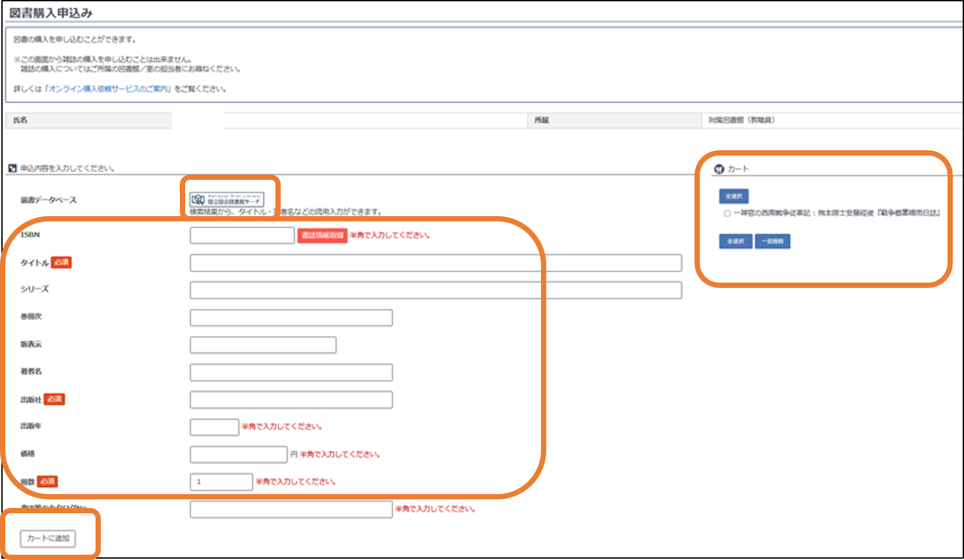Click the lower 全選択 button beside 一括削除
Viewport: 964px width, 560px height.
(x=735, y=241)
